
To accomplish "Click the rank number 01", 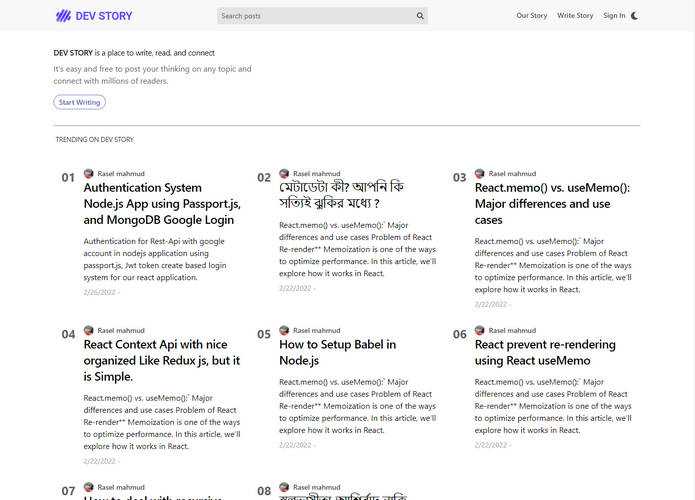I will (x=68, y=178).
